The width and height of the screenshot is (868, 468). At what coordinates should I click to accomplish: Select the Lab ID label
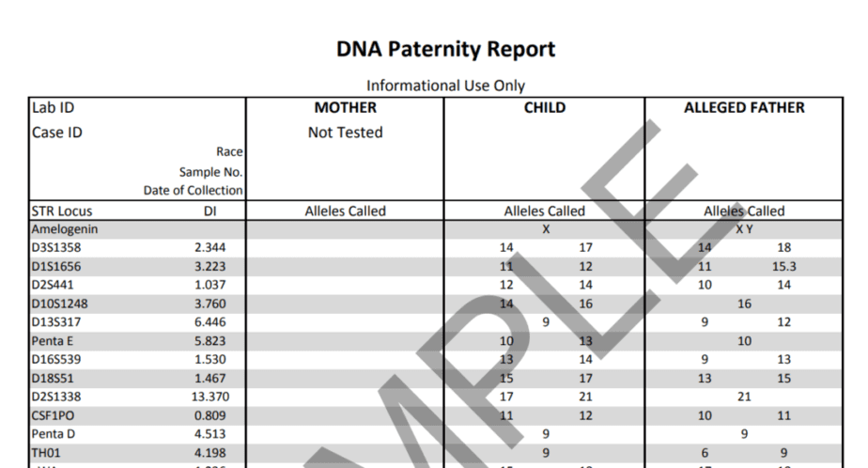pyautogui.click(x=54, y=107)
